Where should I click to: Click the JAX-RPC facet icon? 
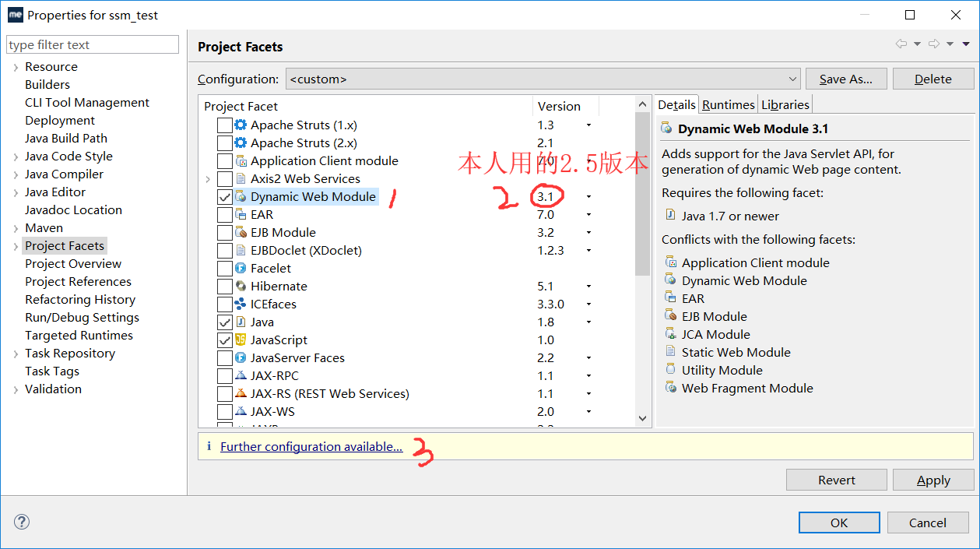pos(241,375)
